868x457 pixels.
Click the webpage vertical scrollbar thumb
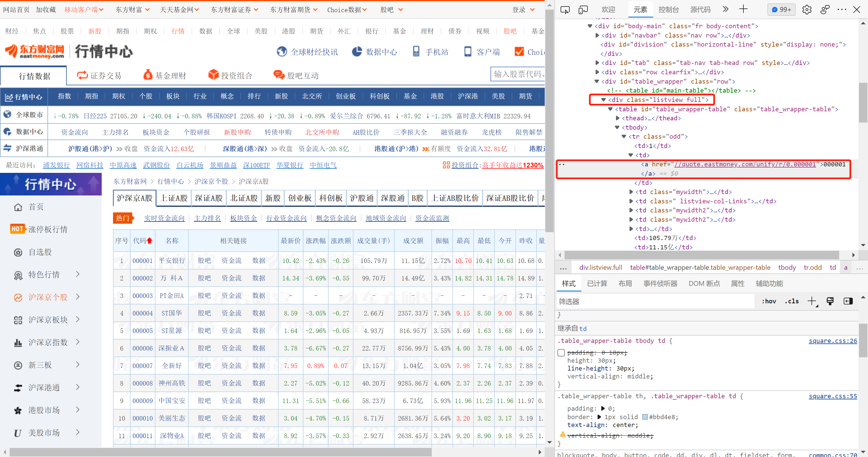point(549,121)
